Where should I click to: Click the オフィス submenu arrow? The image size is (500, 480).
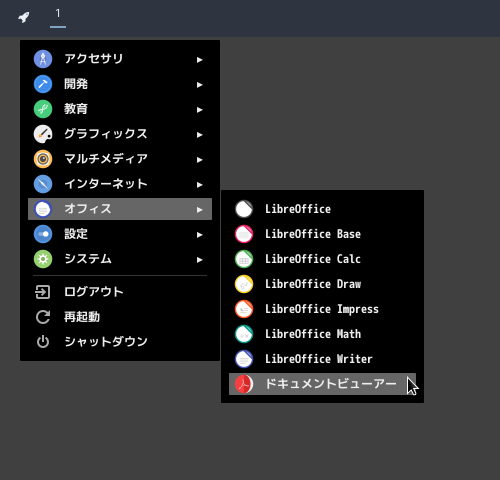(199, 210)
